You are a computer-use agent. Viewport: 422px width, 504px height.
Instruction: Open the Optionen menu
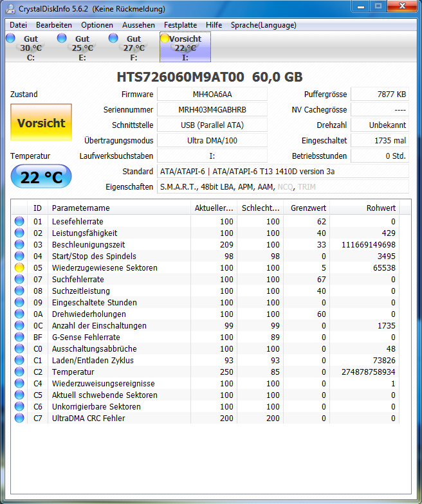coord(96,25)
